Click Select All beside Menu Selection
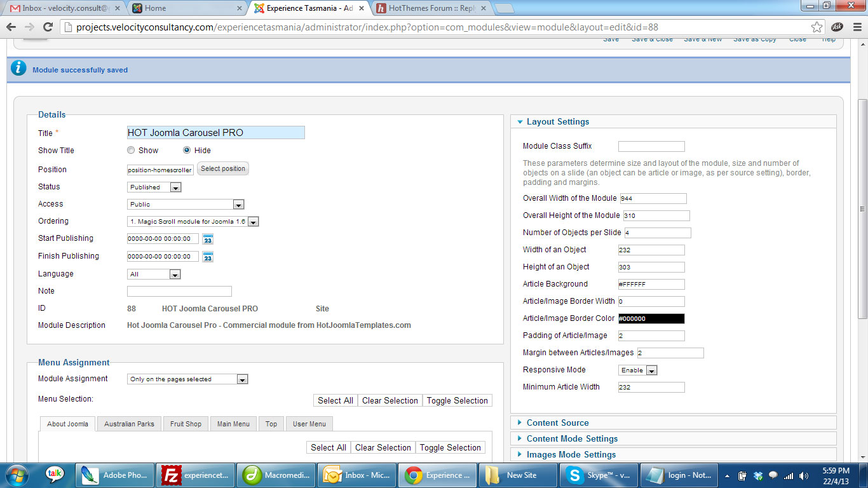The height and width of the screenshot is (488, 868). pyautogui.click(x=336, y=400)
